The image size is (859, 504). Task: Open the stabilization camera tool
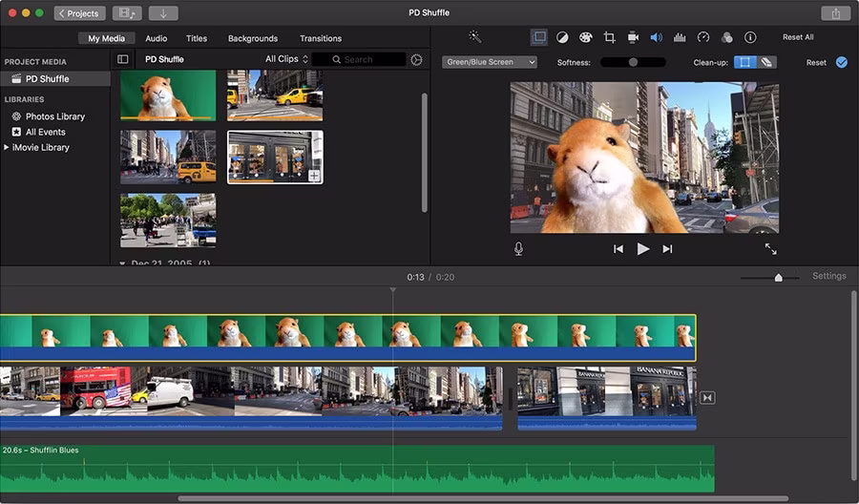(x=633, y=37)
